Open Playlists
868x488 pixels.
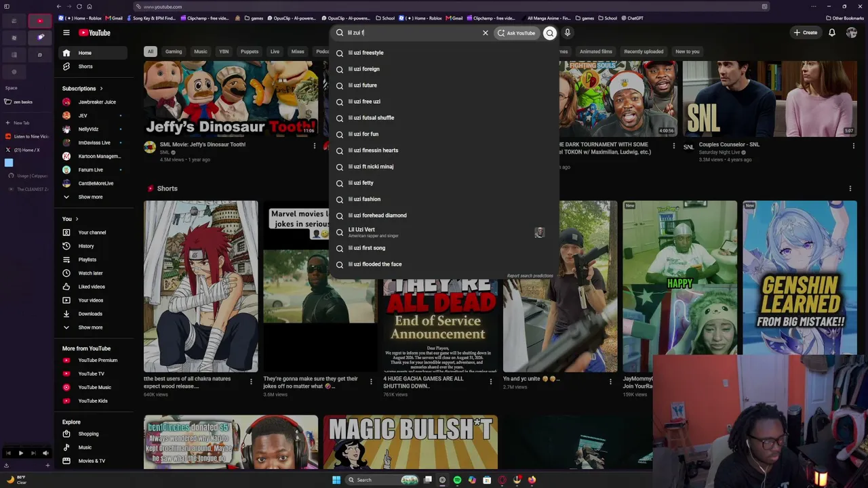click(x=93, y=260)
